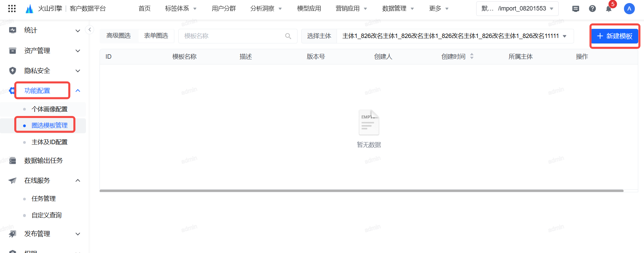
Task: Go to the 模型应用 nav item
Action: [309, 8]
